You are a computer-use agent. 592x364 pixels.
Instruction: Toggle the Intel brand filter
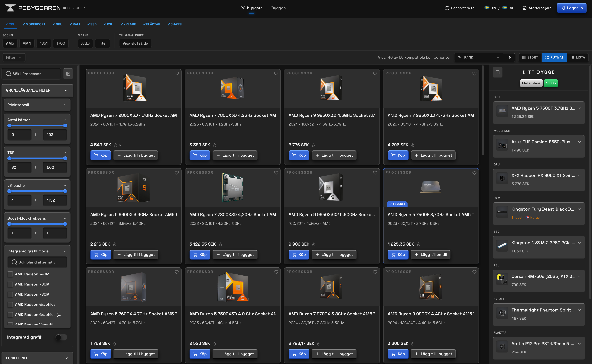[102, 43]
